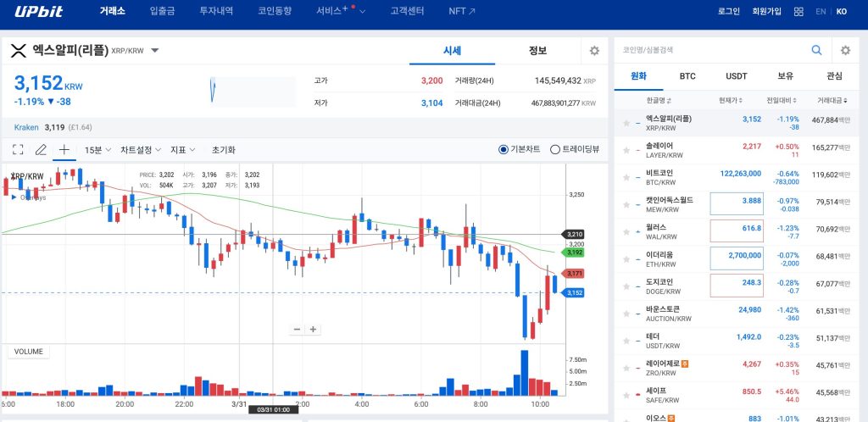Screen dimensions: 868x422
Task: Select USDT market tab
Action: (x=737, y=76)
